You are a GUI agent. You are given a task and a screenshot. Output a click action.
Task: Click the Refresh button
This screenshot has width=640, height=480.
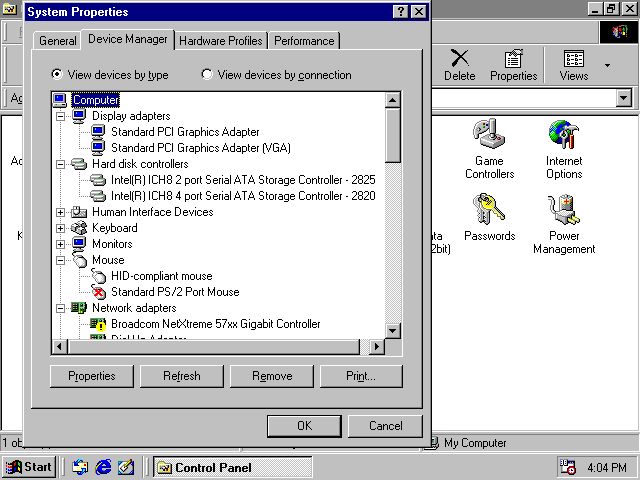[182, 376]
